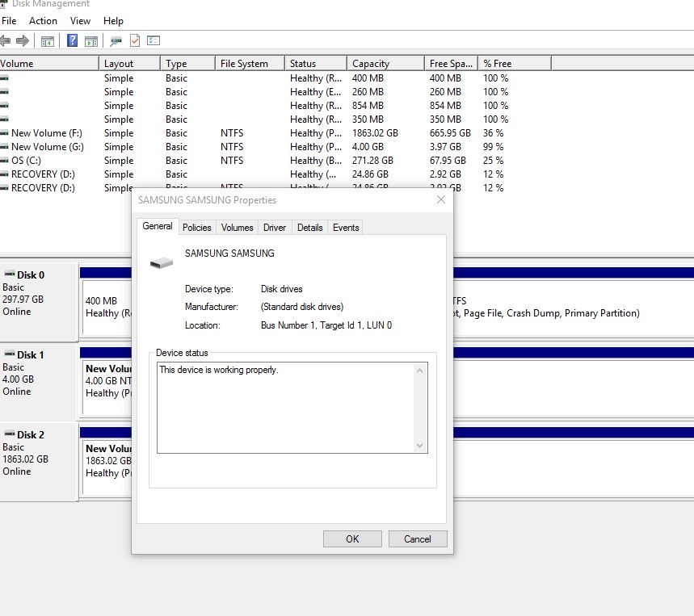Click the small disk icon beside Disk 1

point(10,354)
